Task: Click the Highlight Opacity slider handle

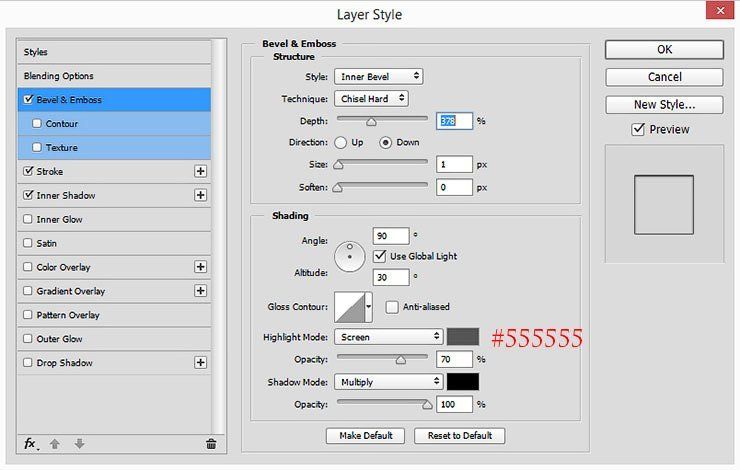Action: pos(401,360)
